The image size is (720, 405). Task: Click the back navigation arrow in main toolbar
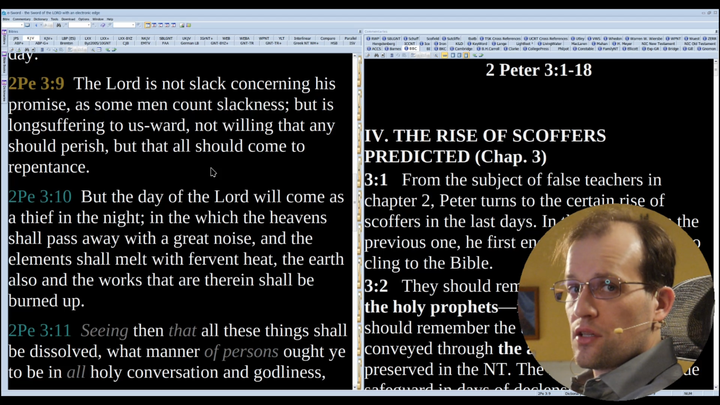(36, 25)
